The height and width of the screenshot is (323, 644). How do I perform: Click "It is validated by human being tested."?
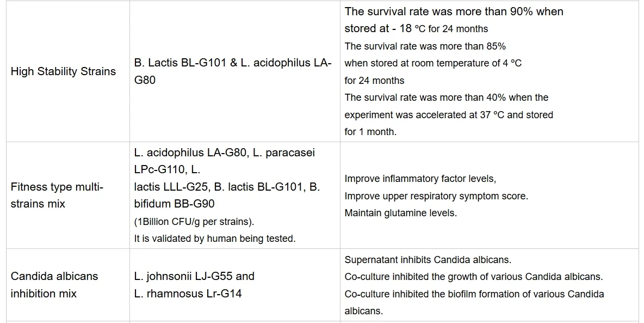click(215, 239)
